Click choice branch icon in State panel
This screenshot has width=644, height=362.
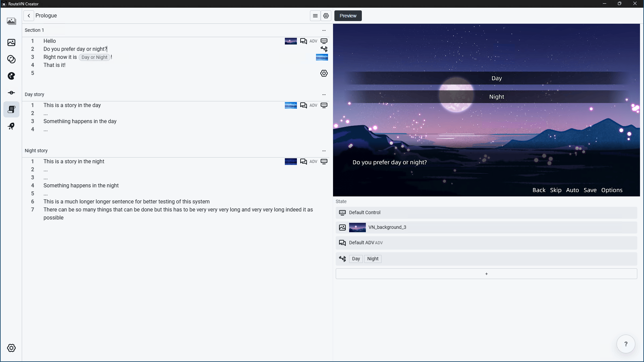click(x=342, y=259)
